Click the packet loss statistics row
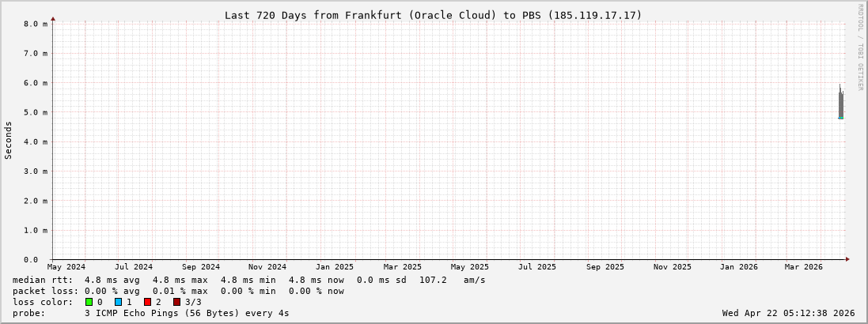The height and width of the screenshot is (324, 868). tap(178, 291)
